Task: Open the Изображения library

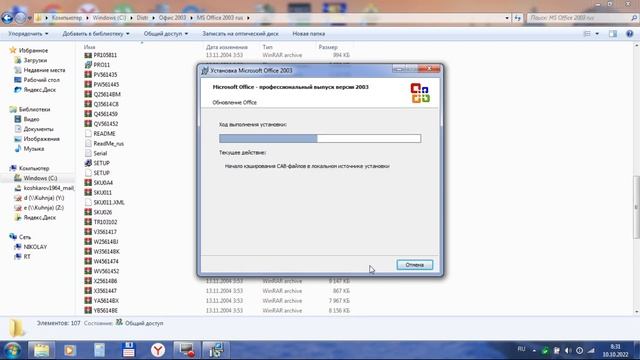Action: [41, 139]
